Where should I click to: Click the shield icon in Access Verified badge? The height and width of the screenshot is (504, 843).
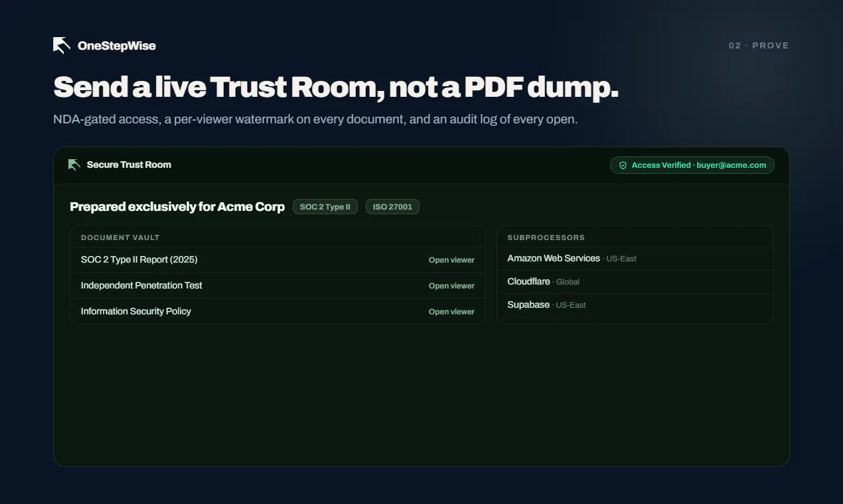point(623,165)
